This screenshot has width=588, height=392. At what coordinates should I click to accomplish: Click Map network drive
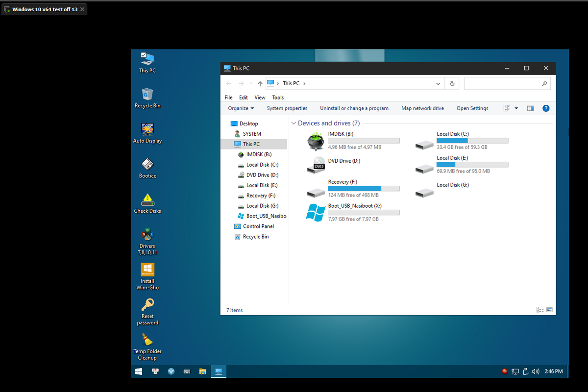click(x=422, y=108)
